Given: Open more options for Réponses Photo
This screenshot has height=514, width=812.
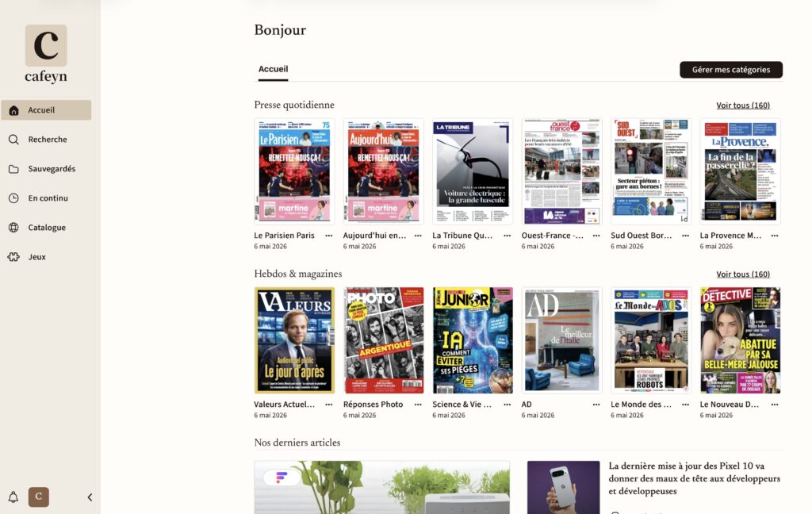Looking at the screenshot, I should tap(418, 405).
